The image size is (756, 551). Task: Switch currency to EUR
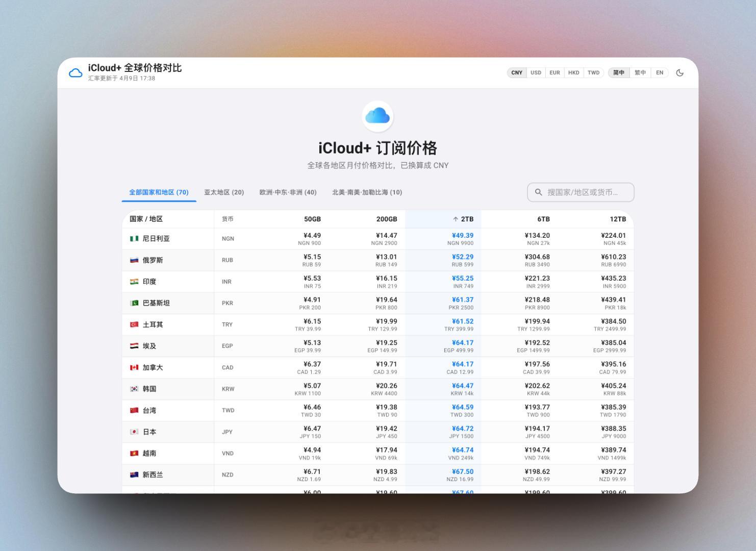(555, 72)
